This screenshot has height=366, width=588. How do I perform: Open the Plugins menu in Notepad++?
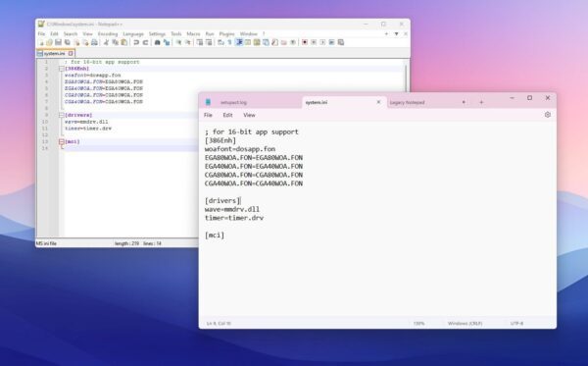pyautogui.click(x=227, y=33)
